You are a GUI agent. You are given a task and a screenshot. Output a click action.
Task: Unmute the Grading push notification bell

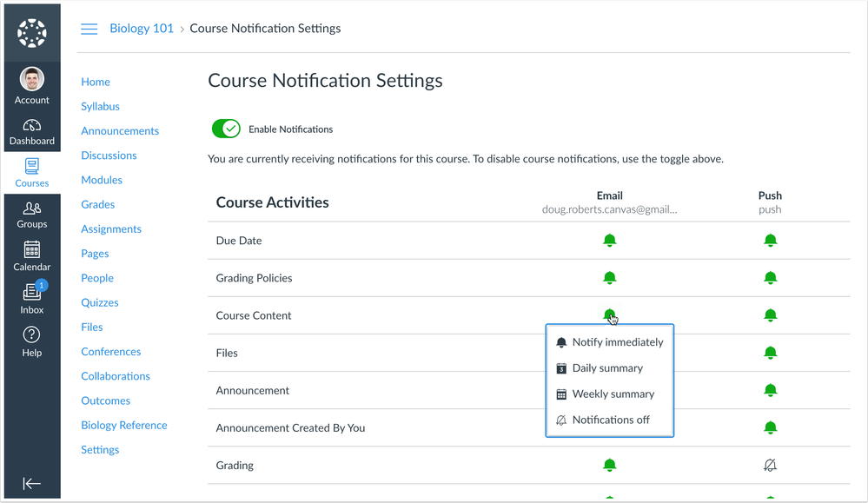click(770, 465)
